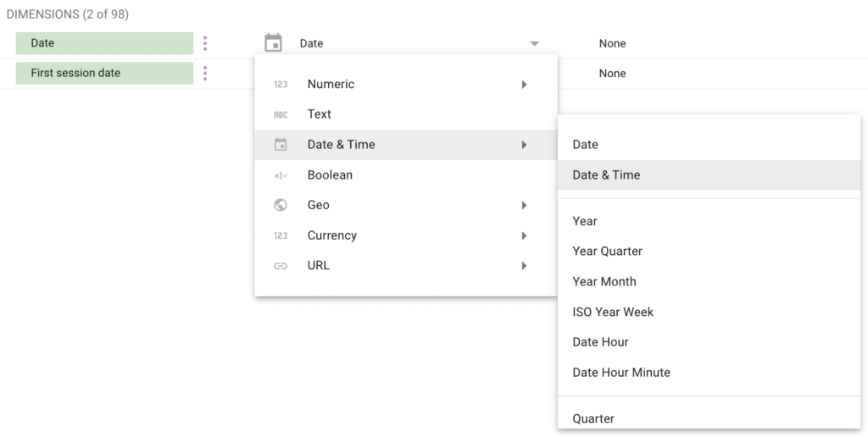
Task: Expand the Numeric submenu arrow
Action: [524, 85]
